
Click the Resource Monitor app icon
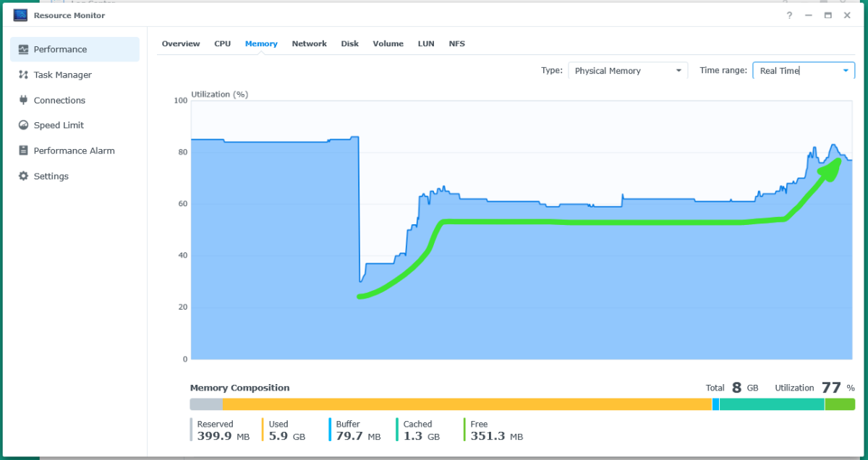click(x=20, y=15)
